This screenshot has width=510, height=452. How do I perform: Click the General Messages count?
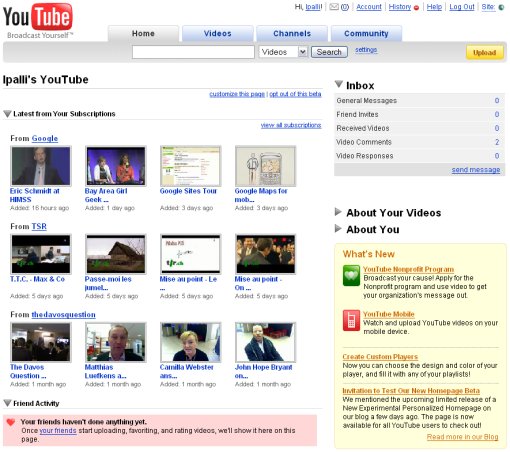click(497, 101)
